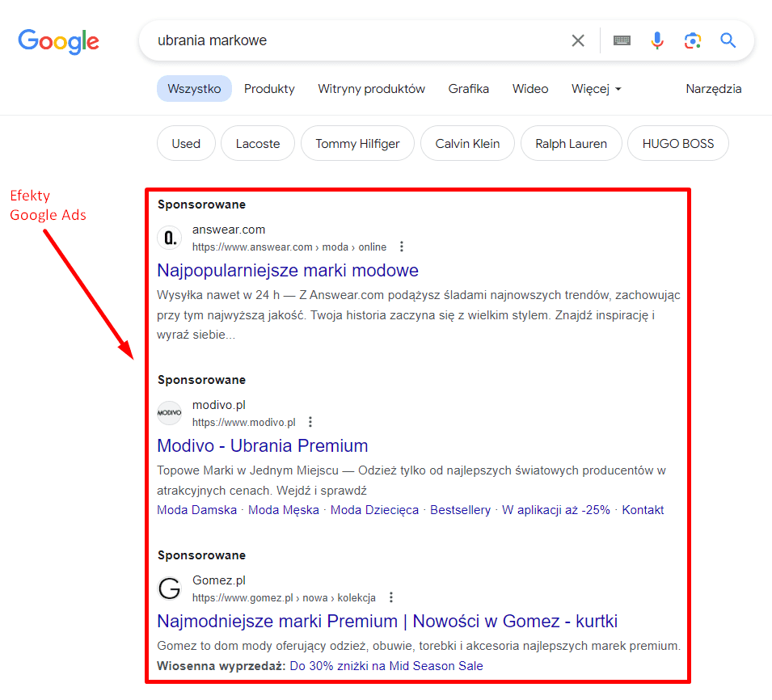Click the gomez.pl nowa kolekcja URL
This screenshot has height=700, width=772.
click(284, 597)
